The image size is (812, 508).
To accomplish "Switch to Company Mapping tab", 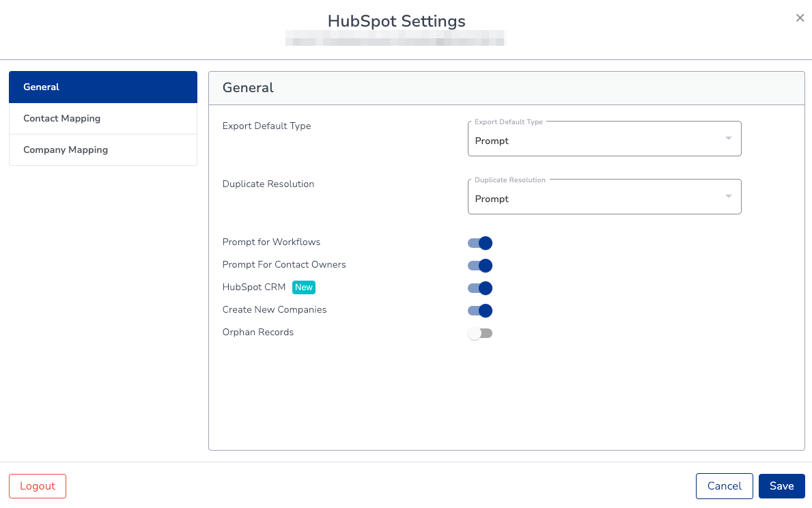I will pyautogui.click(x=103, y=150).
